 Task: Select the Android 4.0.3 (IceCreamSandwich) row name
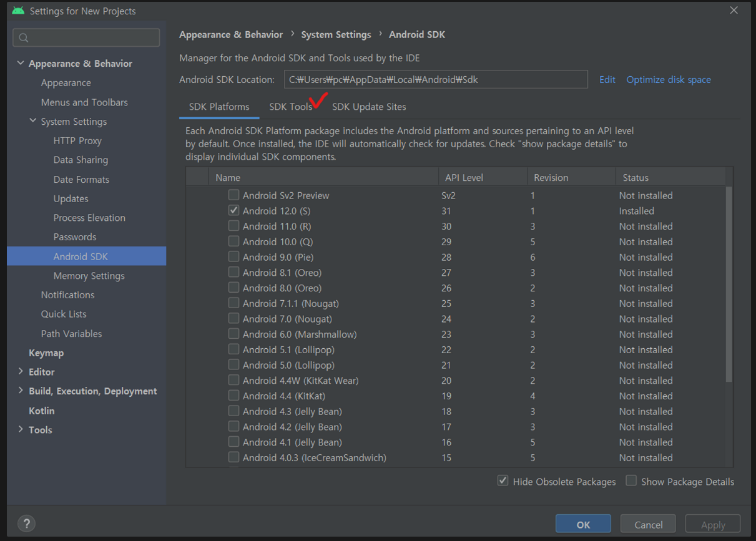pos(315,457)
